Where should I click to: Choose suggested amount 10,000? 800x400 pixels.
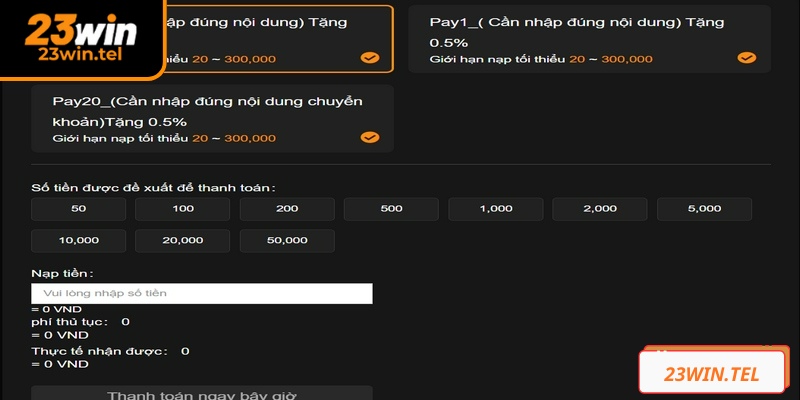coord(79,240)
